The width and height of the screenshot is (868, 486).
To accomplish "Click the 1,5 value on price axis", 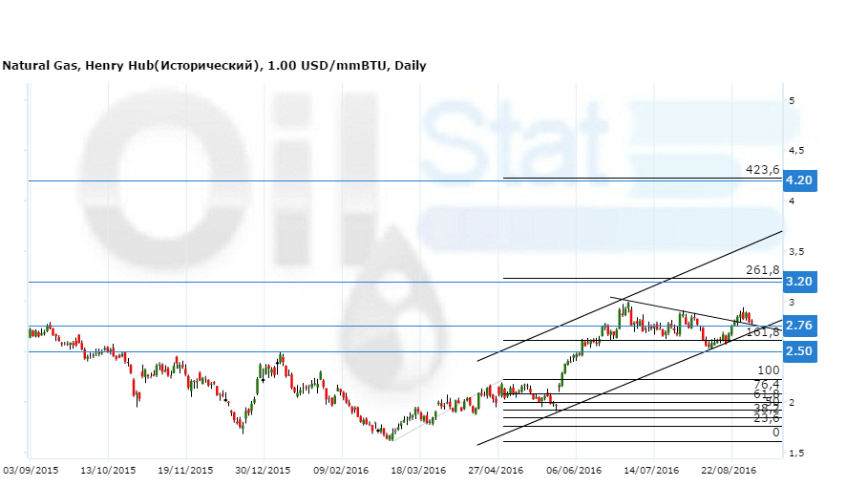I will tap(793, 453).
